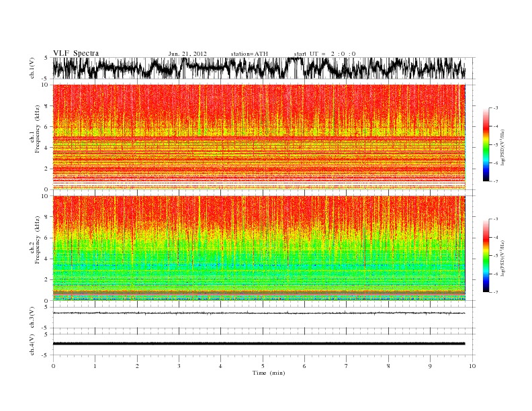This screenshot has height=411, width=532.
Task: Click the "ch.2 Frequency (kHz)" axis label
Action: click(x=36, y=239)
